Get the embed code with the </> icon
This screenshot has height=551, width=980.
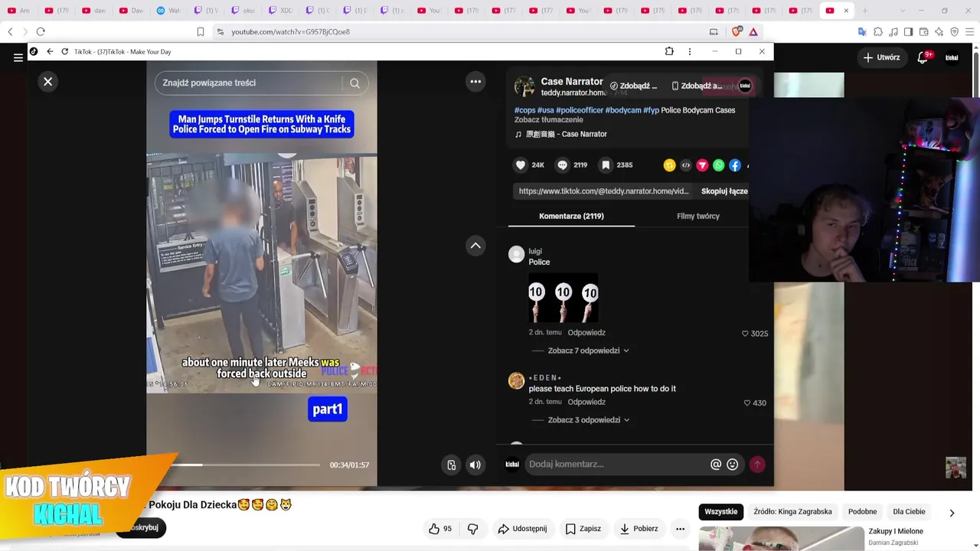[x=686, y=165]
